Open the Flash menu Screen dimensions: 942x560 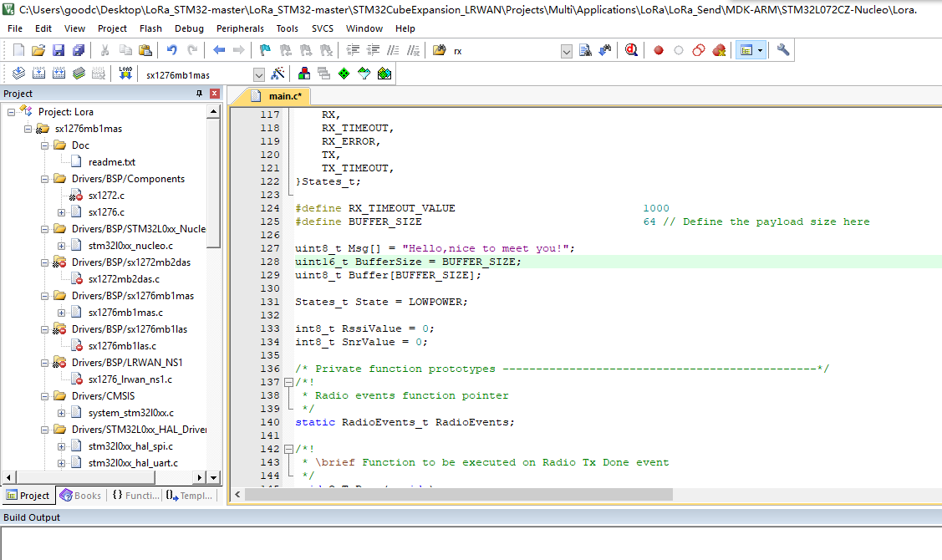click(x=150, y=28)
